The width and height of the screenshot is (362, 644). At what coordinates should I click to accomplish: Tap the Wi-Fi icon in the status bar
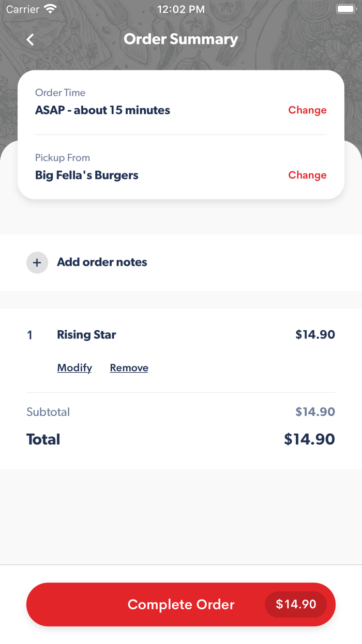point(50,8)
